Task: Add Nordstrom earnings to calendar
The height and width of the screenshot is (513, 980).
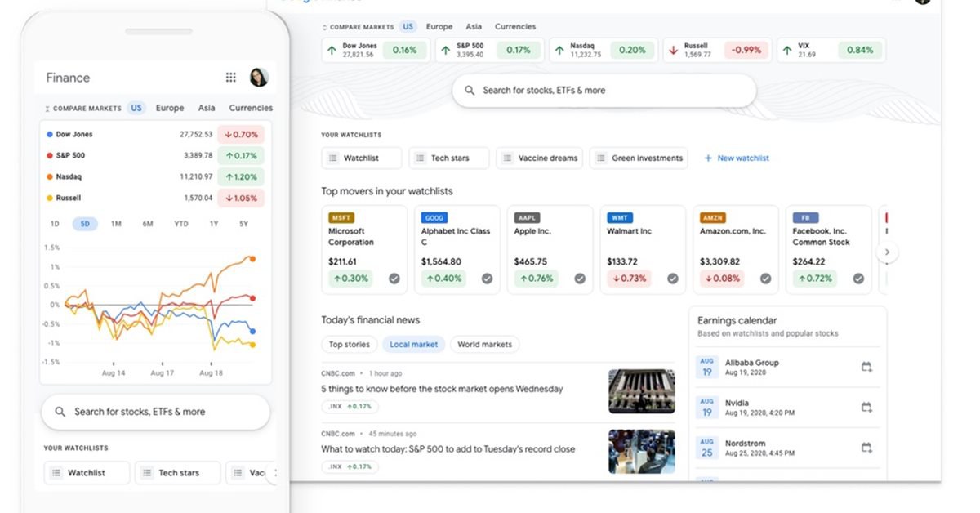Action: click(x=866, y=448)
